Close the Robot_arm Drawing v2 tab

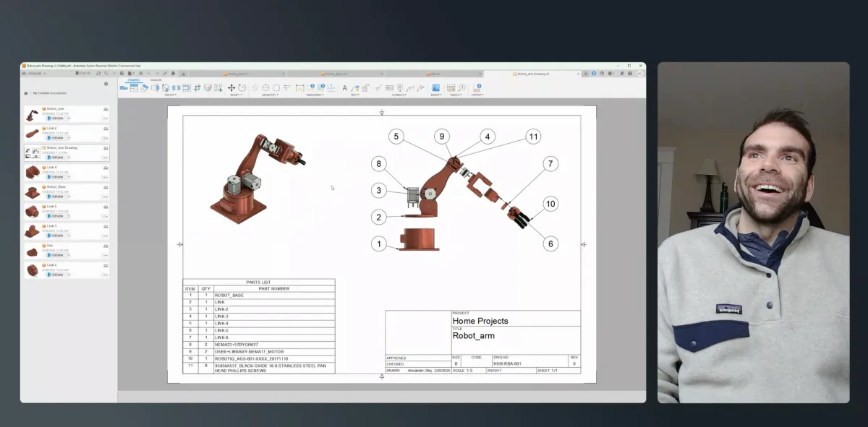coord(578,74)
